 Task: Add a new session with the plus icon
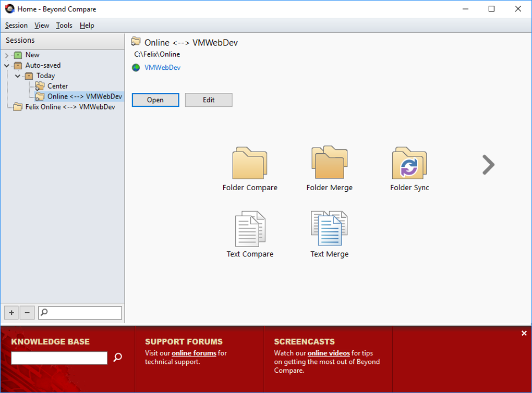click(x=10, y=312)
